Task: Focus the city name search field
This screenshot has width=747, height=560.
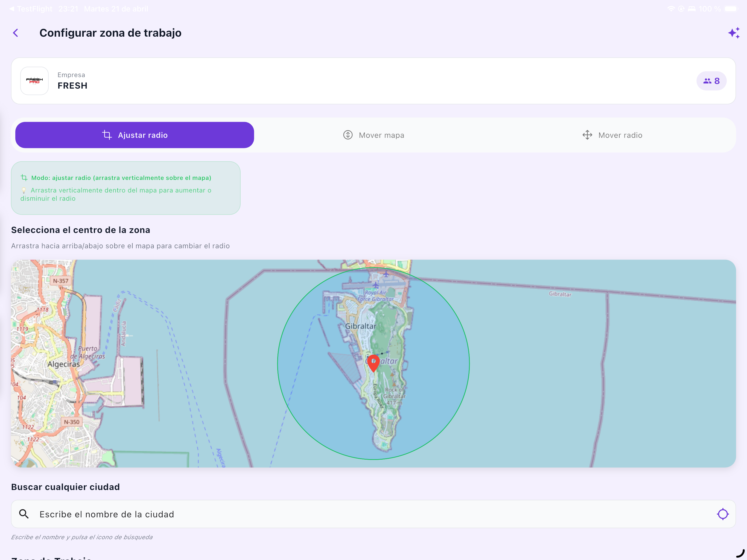Action: [x=373, y=514]
